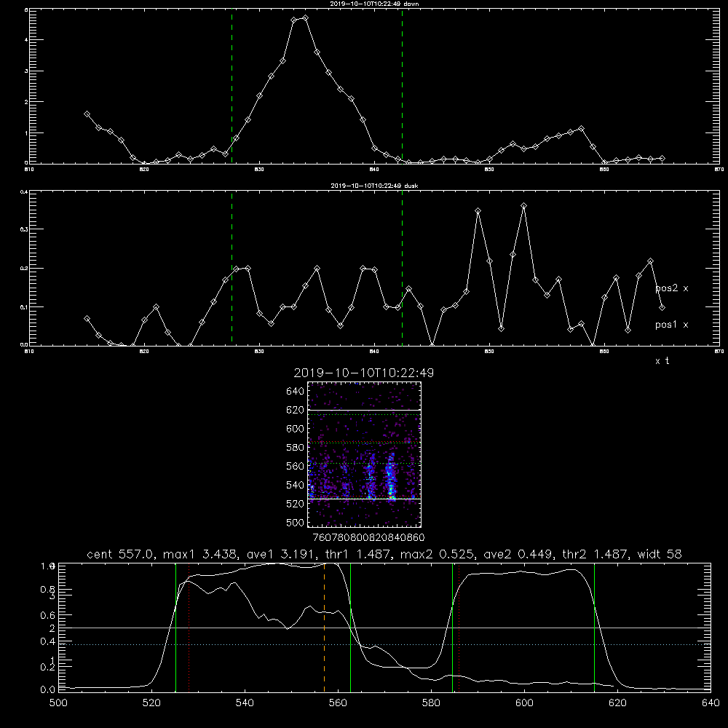Click the '540' label on profile plot x-axis
Viewport: 728px width, 728px height.
pyautogui.click(x=245, y=703)
